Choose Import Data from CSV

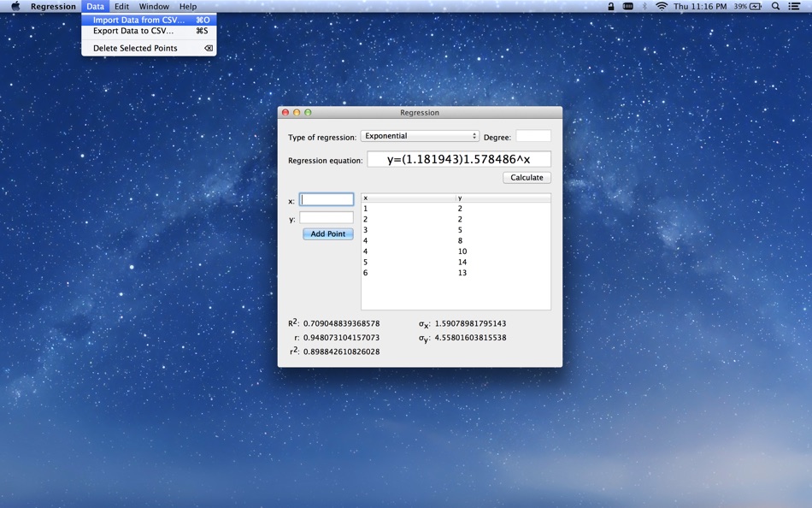click(x=149, y=20)
